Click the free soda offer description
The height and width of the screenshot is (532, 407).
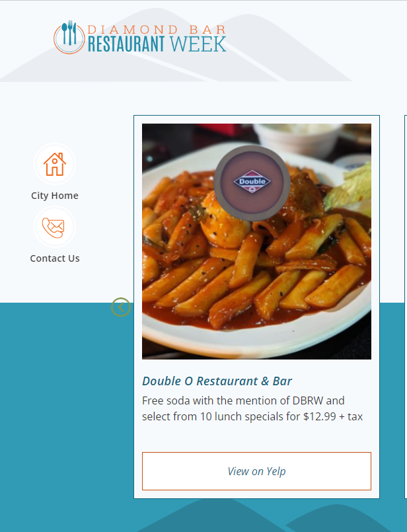252,408
